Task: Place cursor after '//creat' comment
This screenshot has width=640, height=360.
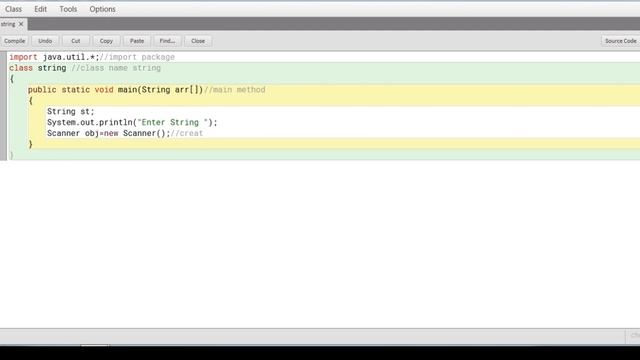Action: tap(203, 133)
